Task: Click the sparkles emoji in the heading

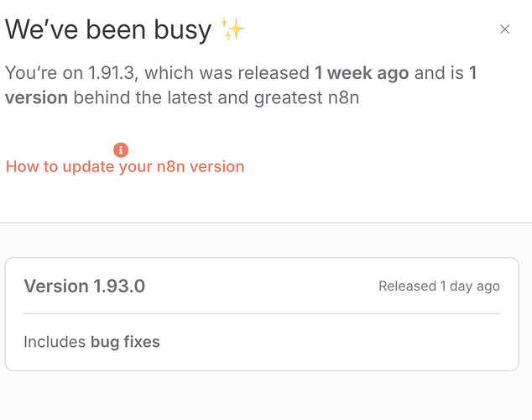Action: tap(232, 29)
